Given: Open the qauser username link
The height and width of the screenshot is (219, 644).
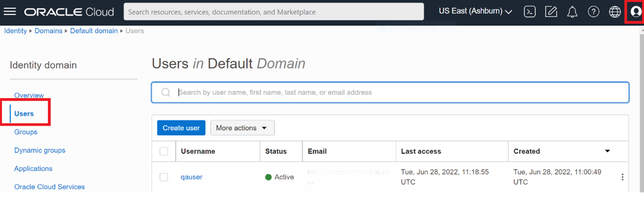Looking at the screenshot, I should click(x=191, y=177).
